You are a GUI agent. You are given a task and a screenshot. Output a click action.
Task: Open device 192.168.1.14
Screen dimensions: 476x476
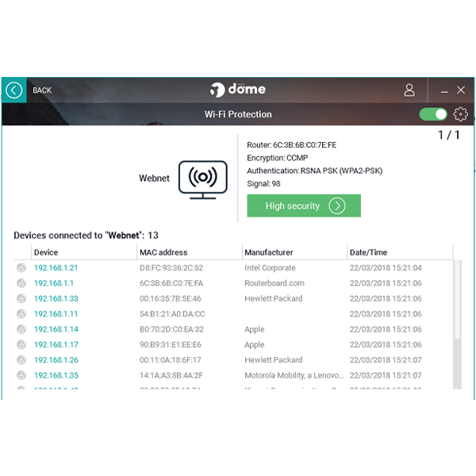[56, 329]
